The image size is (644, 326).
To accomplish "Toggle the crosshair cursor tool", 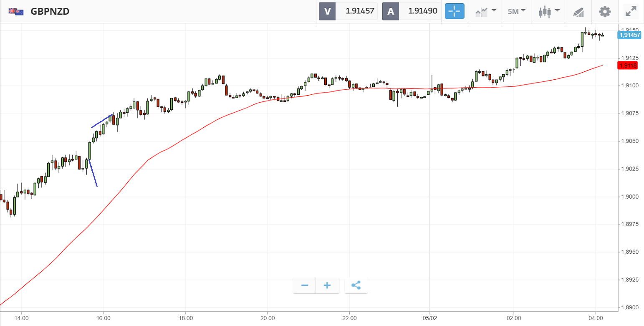I will 455,11.
